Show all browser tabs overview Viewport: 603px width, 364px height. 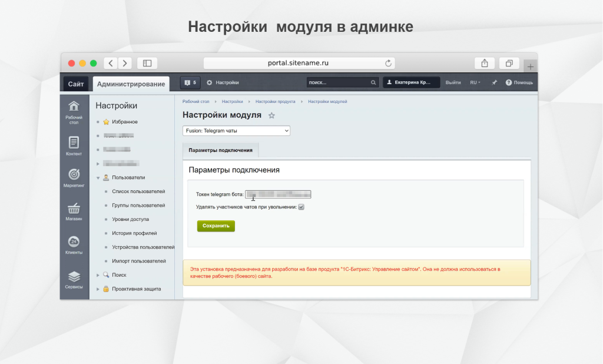pos(509,63)
